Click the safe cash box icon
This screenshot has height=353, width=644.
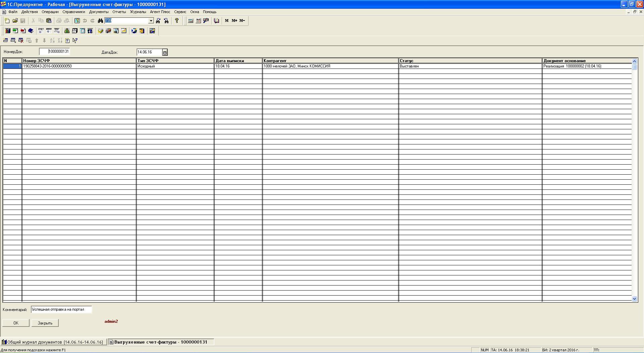click(x=74, y=31)
